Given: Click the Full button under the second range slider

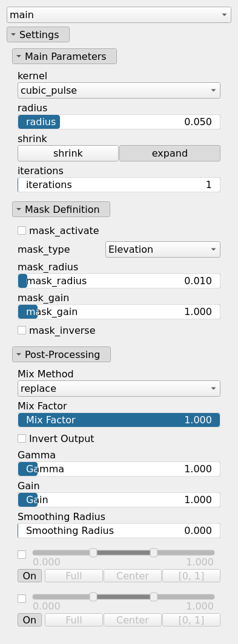Looking at the screenshot, I should click(73, 620).
